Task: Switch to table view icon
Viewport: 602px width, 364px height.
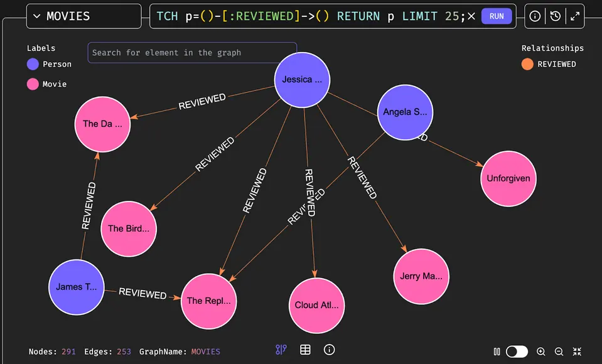Action: coord(305,350)
